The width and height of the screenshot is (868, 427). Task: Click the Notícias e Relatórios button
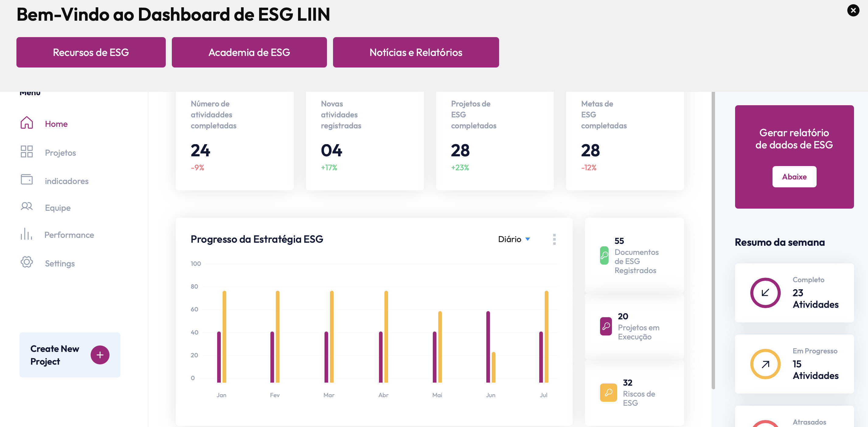click(x=416, y=52)
